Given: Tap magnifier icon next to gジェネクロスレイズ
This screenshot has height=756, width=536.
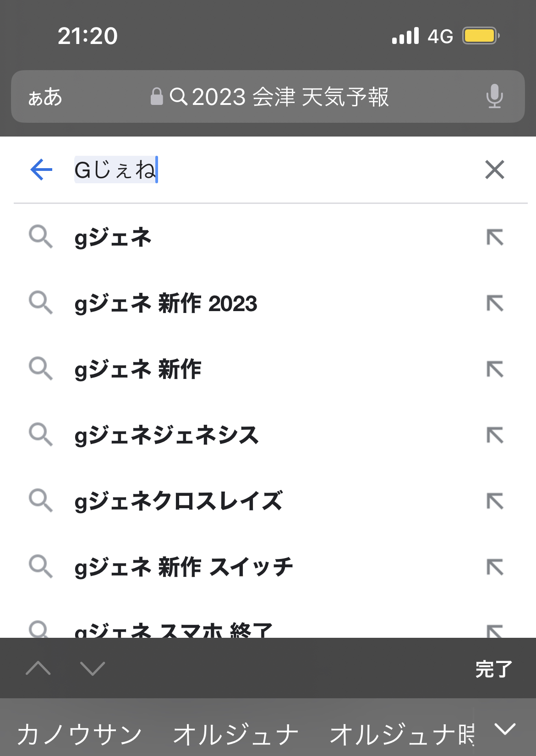Looking at the screenshot, I should click(x=41, y=500).
